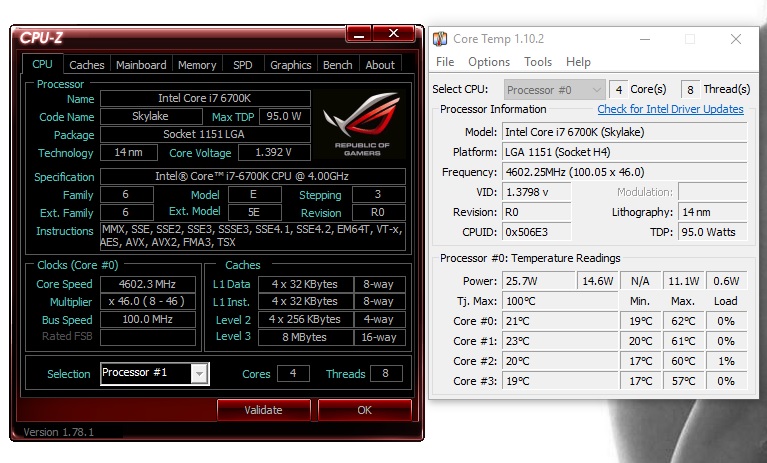Screen dimensions: 767x463
Task: Show the About tab in CPU-Z
Action: point(380,65)
